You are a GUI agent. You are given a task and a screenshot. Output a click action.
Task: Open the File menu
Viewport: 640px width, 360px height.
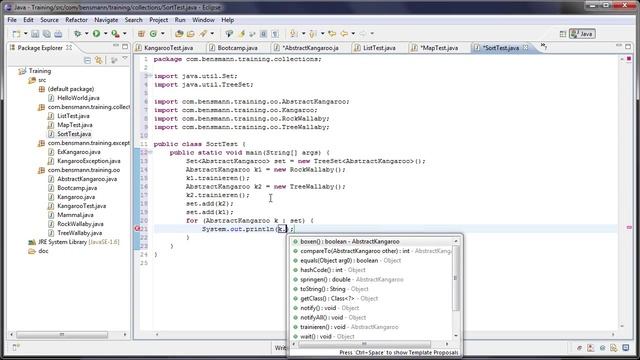pyautogui.click(x=12, y=20)
